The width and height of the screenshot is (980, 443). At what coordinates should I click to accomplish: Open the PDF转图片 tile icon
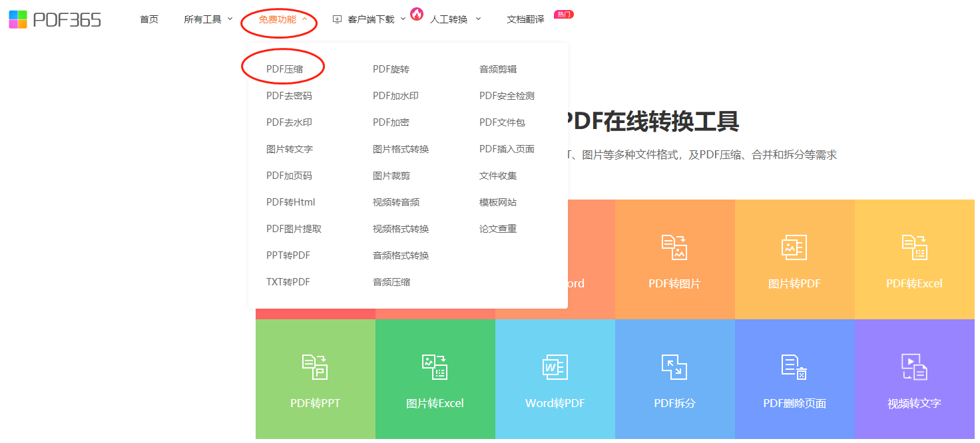tap(674, 247)
